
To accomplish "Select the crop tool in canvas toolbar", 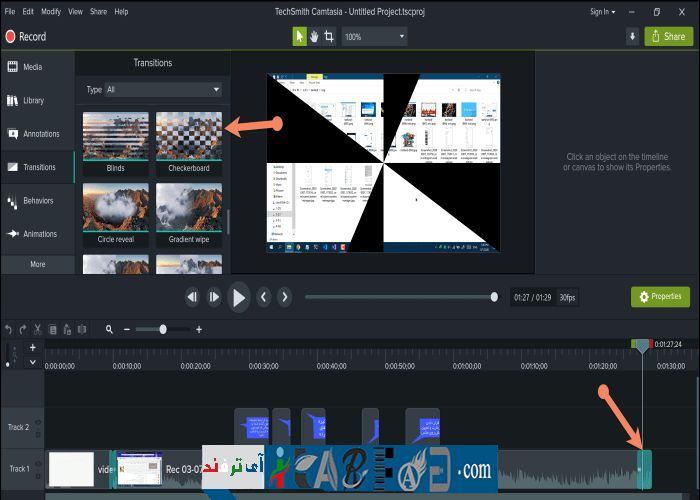I will (x=329, y=36).
